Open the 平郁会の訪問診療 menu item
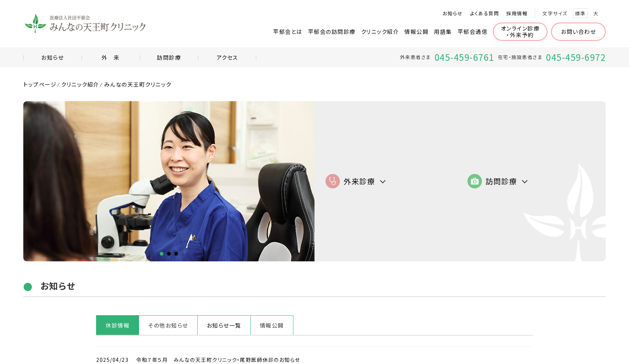Screen dimensions: 629x364 (332, 32)
